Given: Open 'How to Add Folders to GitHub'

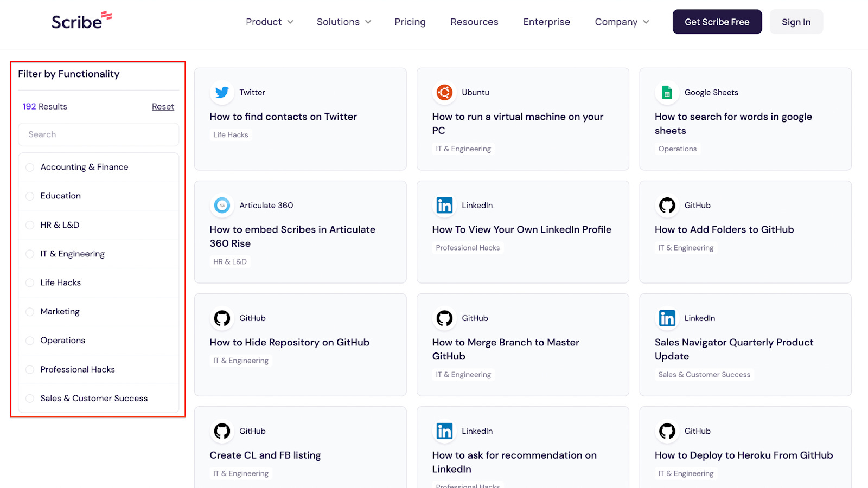Looking at the screenshot, I should click(x=724, y=229).
